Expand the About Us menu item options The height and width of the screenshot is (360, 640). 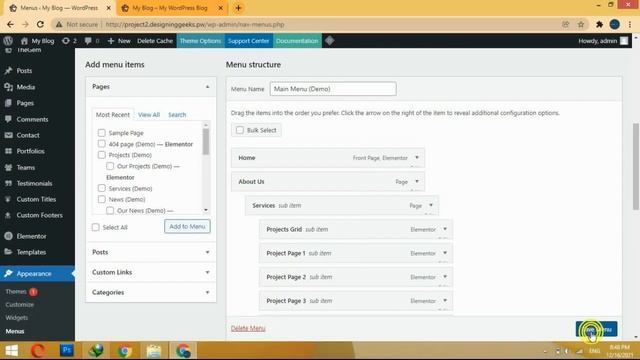pyautogui.click(x=417, y=181)
